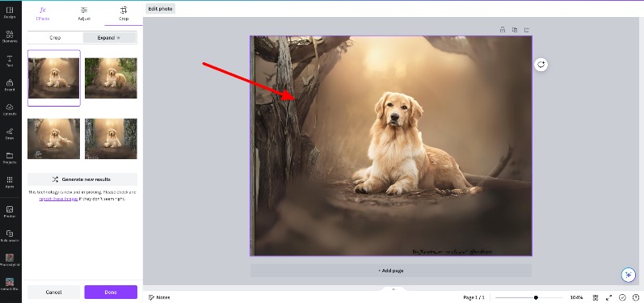Switch to the Crop tab
Image resolution: width=644 pixels, height=303 pixels.
124,13
